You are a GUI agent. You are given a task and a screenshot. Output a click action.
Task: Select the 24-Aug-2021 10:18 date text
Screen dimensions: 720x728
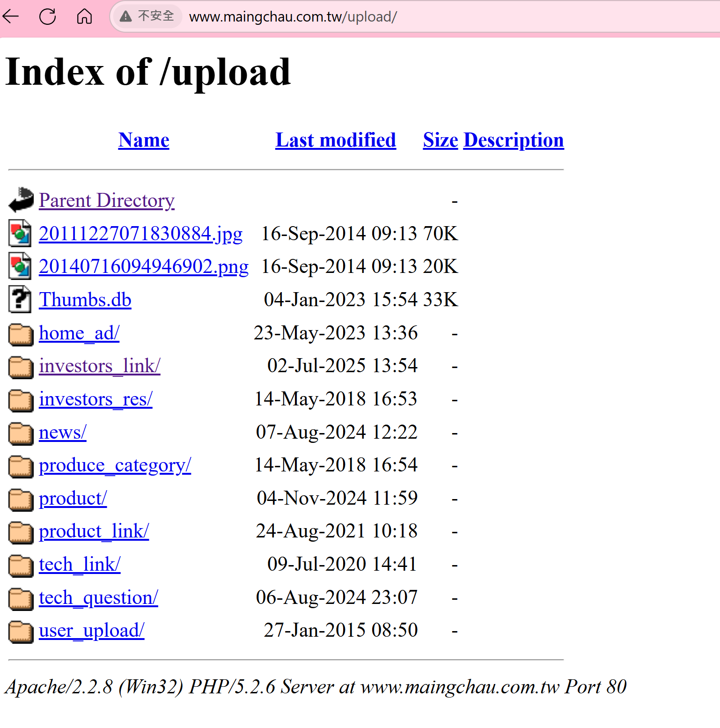tap(337, 531)
